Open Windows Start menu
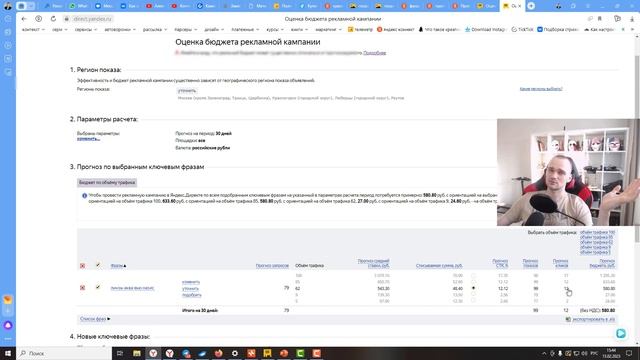 click(x=8, y=353)
